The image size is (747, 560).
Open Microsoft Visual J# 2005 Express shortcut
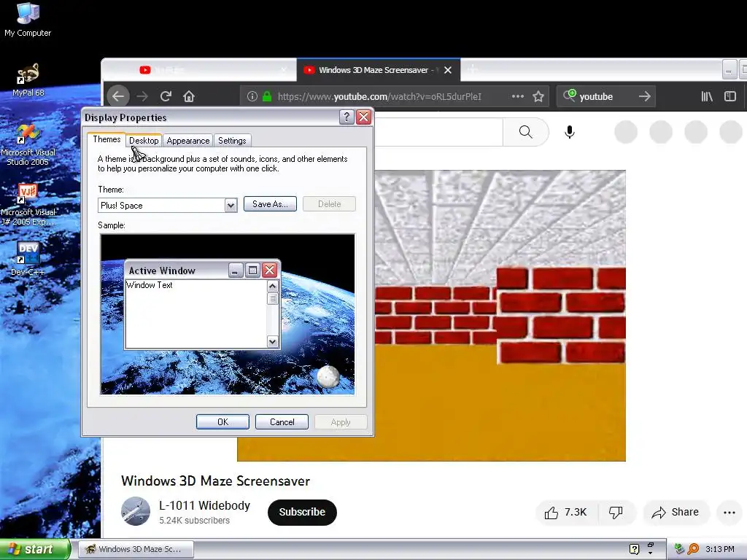click(x=28, y=205)
